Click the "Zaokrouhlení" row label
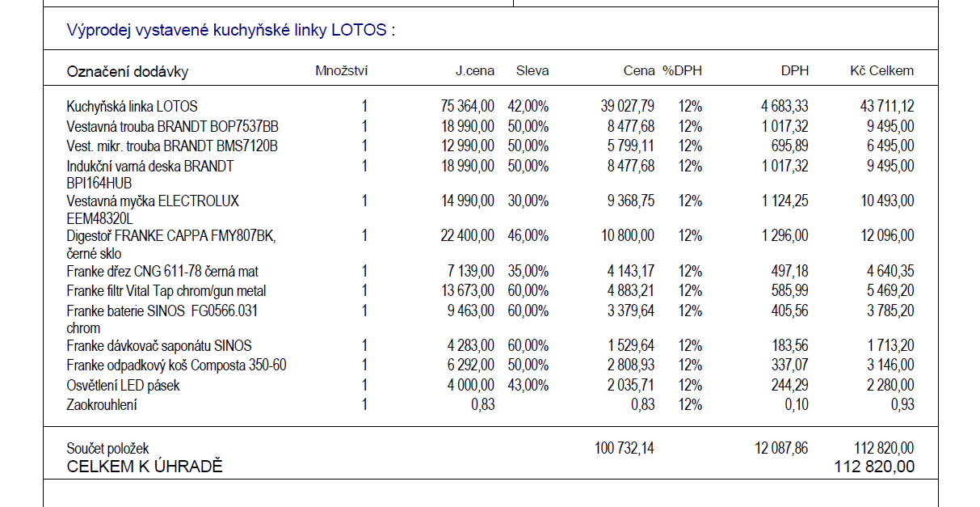Screen dimensions: 980x507 102,405
